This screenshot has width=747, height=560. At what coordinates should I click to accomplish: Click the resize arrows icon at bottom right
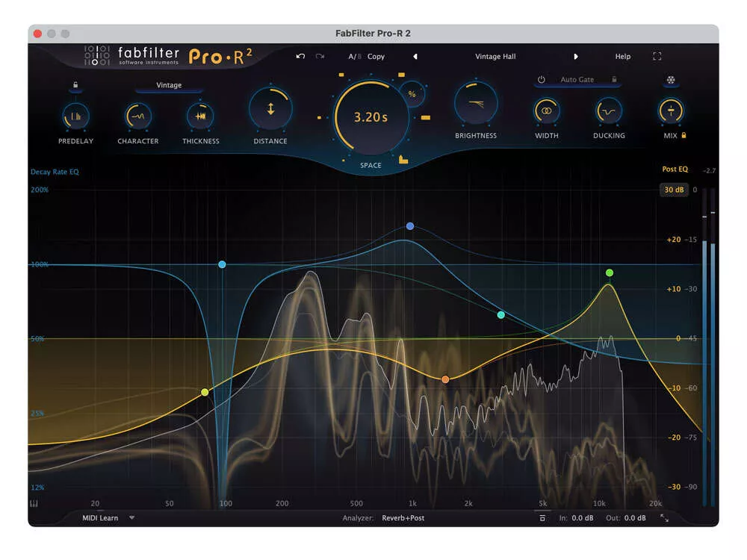pyautogui.click(x=664, y=518)
